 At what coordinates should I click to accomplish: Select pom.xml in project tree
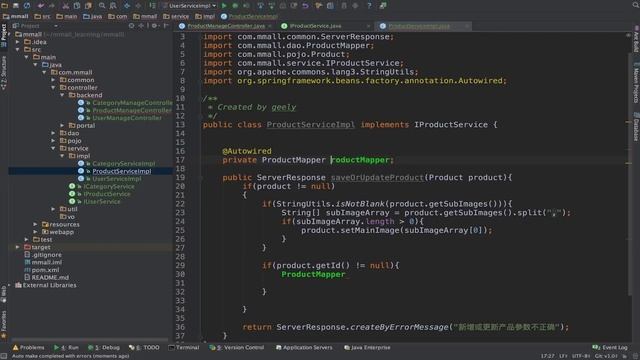click(45, 270)
